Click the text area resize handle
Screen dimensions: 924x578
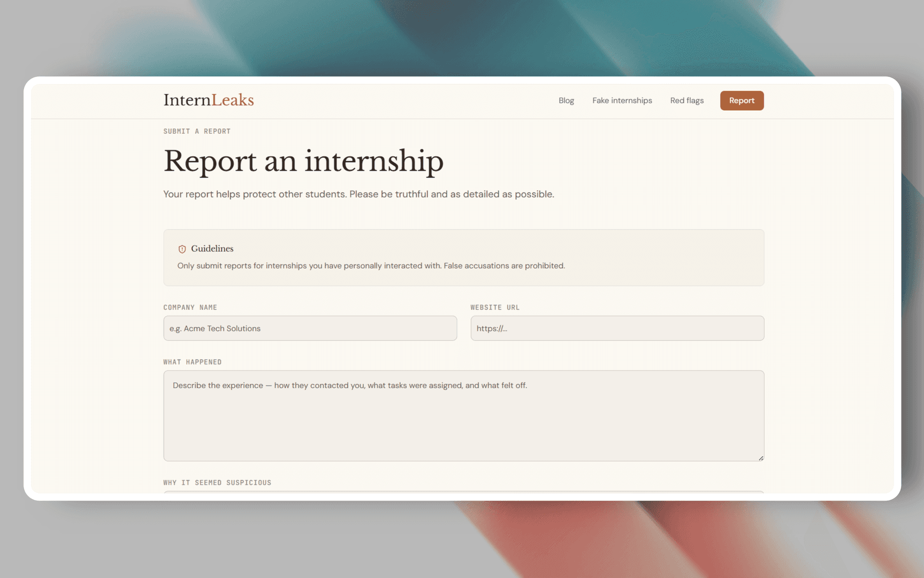click(x=761, y=458)
